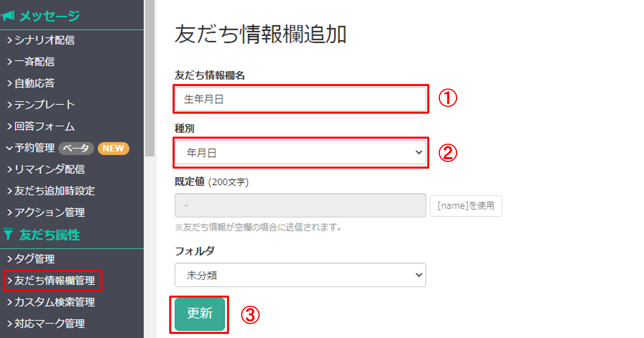The image size is (644, 338).
Task: Click the NEW badge next to 予約管理
Action: tap(113, 148)
